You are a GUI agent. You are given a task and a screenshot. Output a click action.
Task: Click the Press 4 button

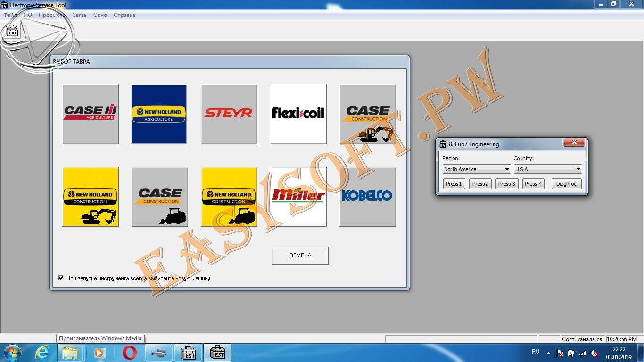coord(533,184)
